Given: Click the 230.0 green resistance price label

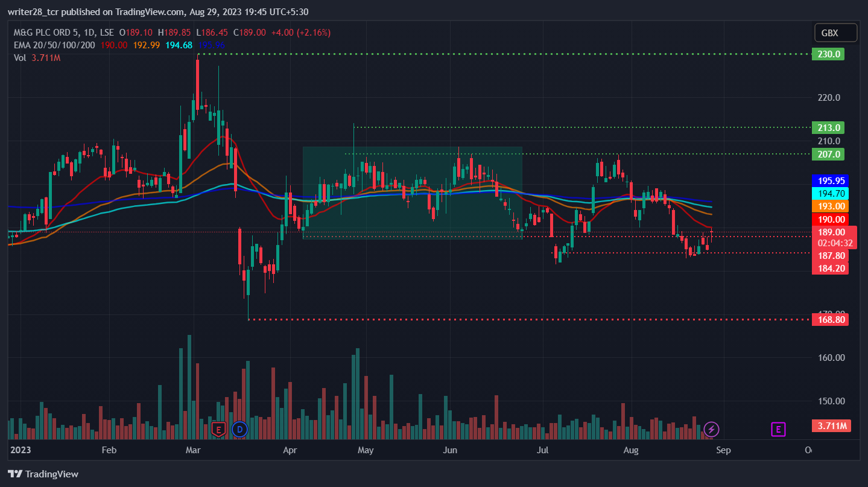Looking at the screenshot, I should 828,54.
